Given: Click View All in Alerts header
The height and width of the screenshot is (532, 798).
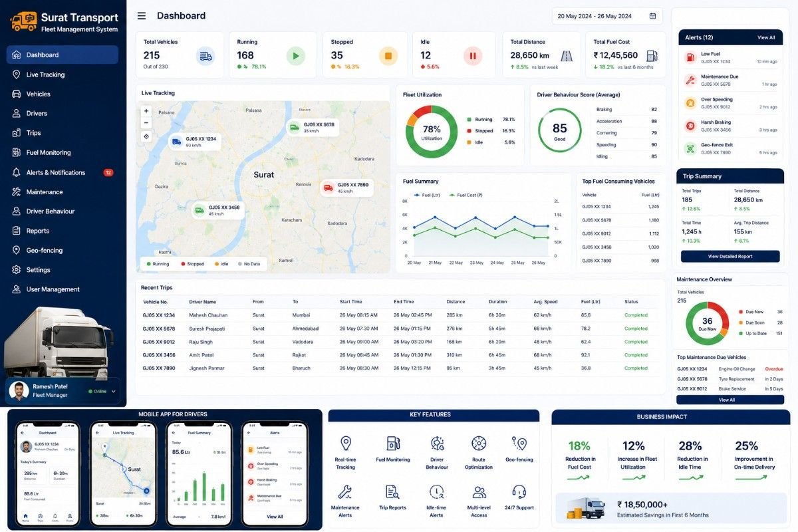Looking at the screenshot, I should coord(766,38).
